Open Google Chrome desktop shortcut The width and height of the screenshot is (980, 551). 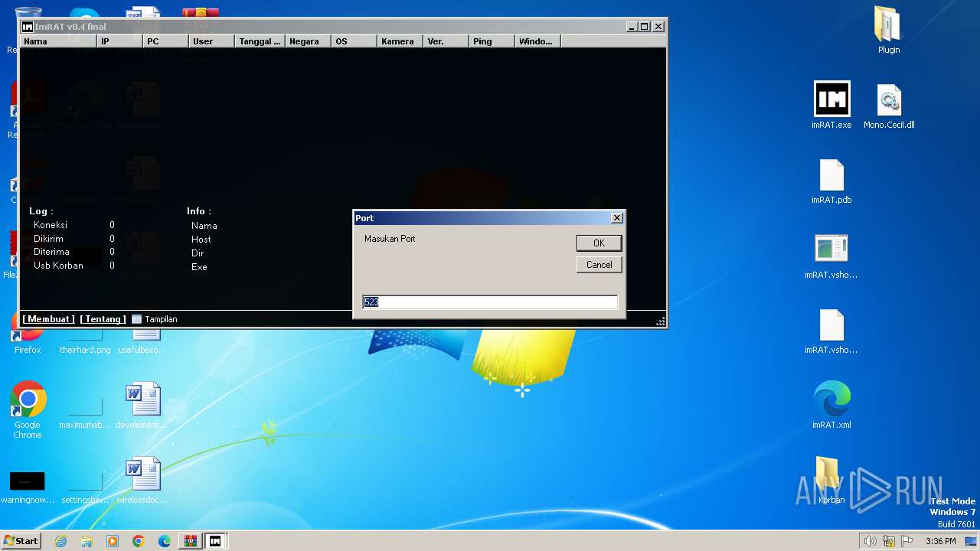pyautogui.click(x=28, y=410)
